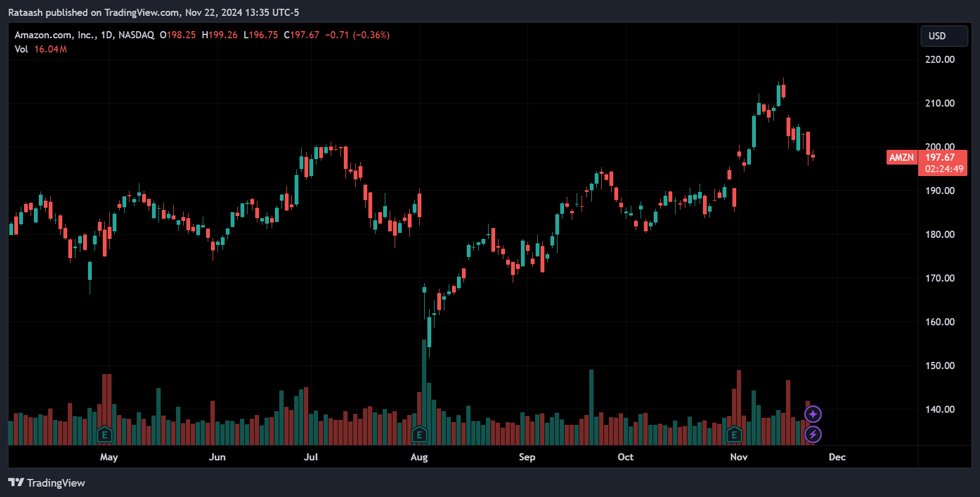Click the H199.26 high price value
Screen dimensions: 980x497
[x=220, y=35]
